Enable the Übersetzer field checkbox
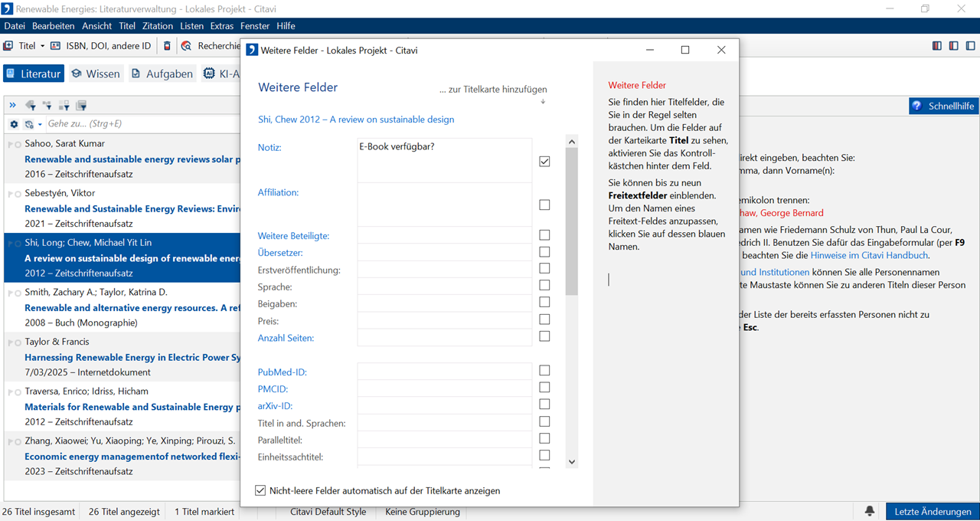The height and width of the screenshot is (521, 980). pyautogui.click(x=544, y=252)
